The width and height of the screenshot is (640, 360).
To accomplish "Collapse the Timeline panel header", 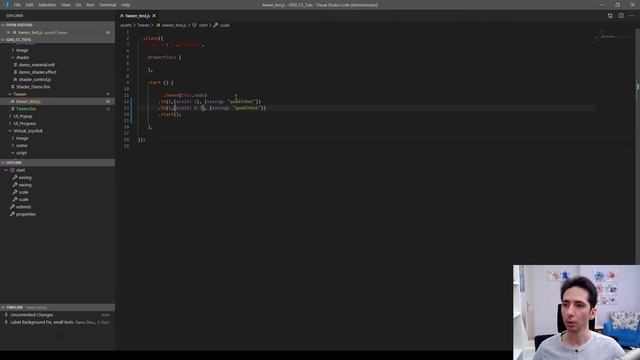I will pos(57,307).
